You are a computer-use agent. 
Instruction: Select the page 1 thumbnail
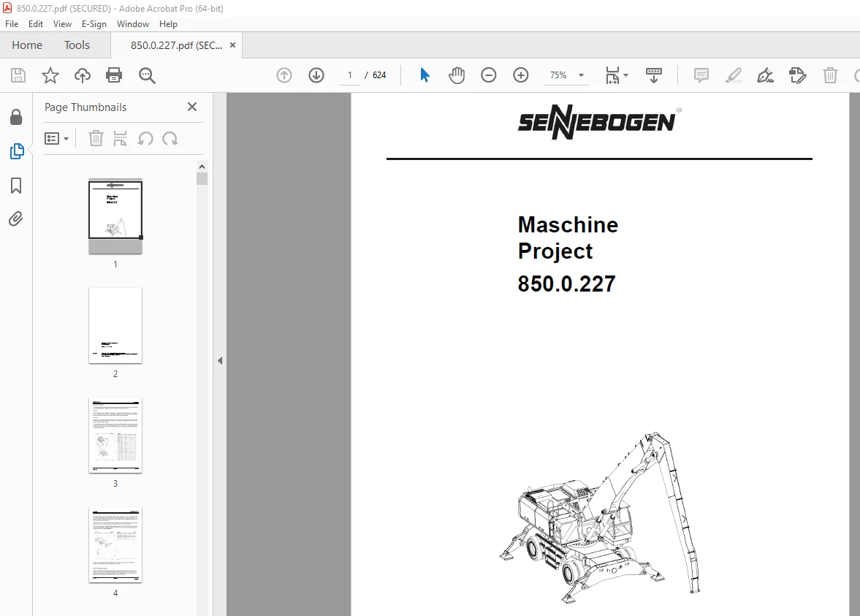pyautogui.click(x=115, y=216)
